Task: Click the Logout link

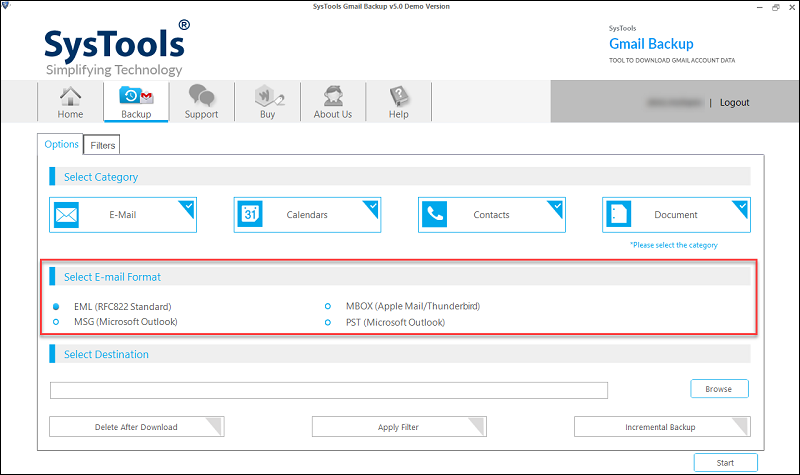Action: [x=734, y=103]
